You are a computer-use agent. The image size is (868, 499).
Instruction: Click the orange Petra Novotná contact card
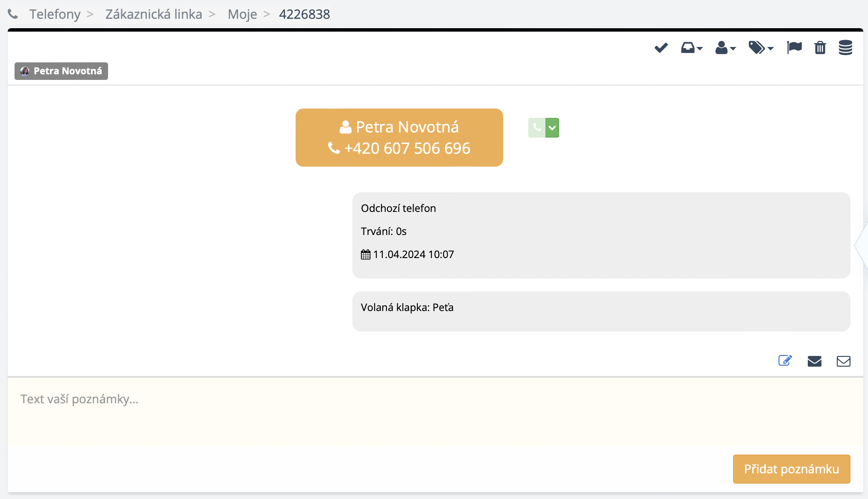click(399, 138)
